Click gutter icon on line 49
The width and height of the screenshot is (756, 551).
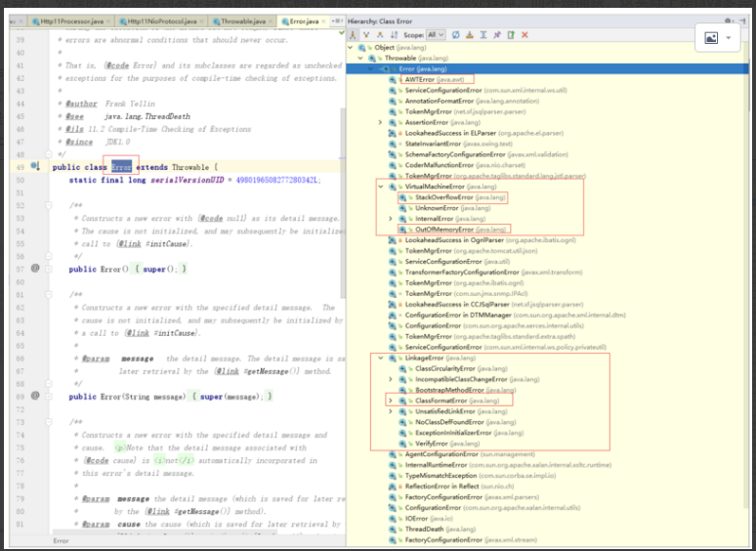pyautogui.click(x=35, y=166)
